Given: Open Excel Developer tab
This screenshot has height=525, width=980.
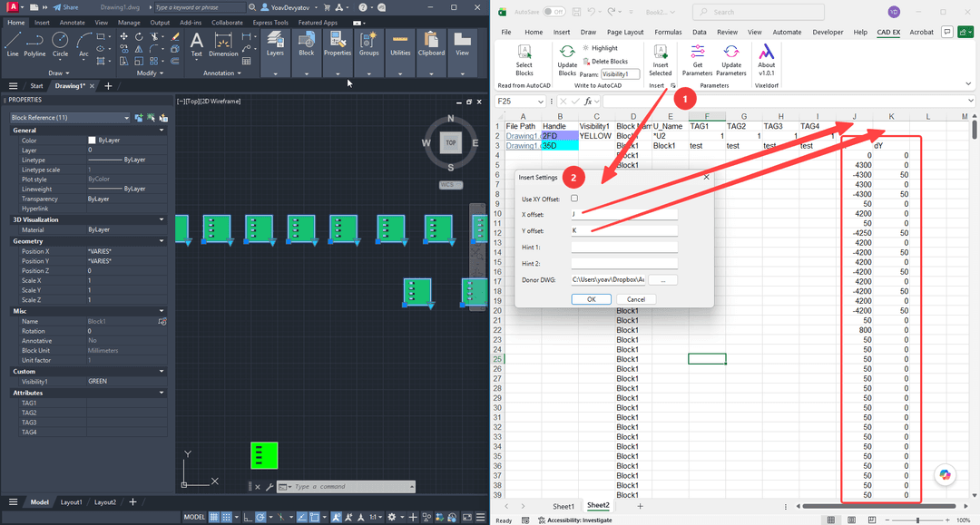Looking at the screenshot, I should pyautogui.click(x=828, y=32).
